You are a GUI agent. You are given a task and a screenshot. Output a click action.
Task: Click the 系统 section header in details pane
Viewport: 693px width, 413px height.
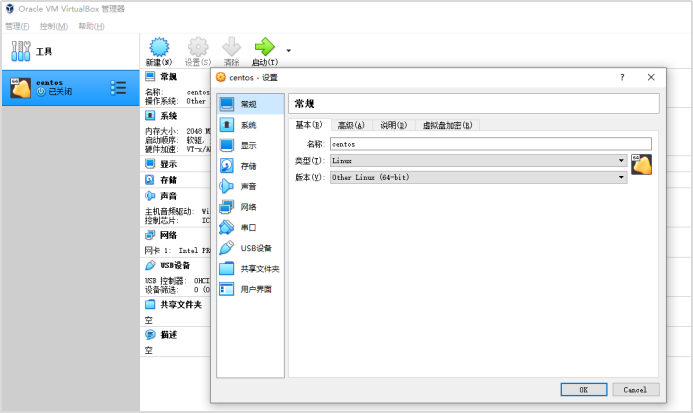tap(168, 116)
